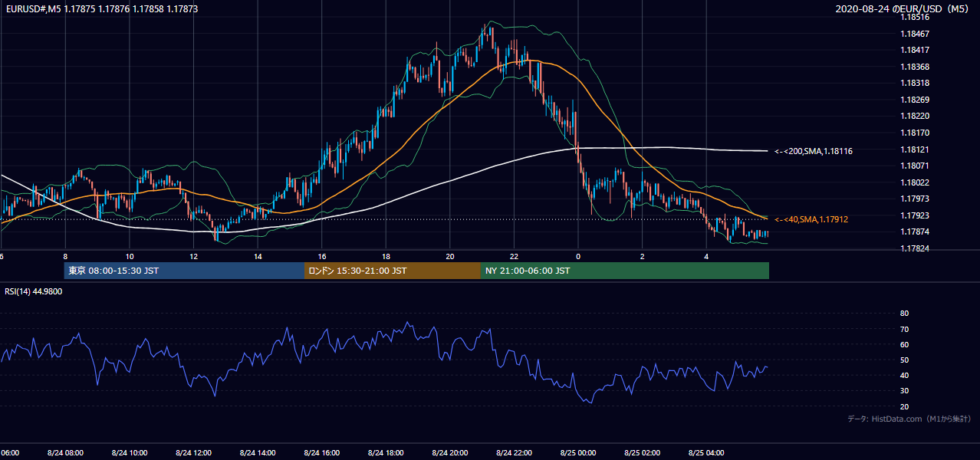Click price axis label 1.17973
This screenshot has width=980, height=460.
(x=916, y=199)
